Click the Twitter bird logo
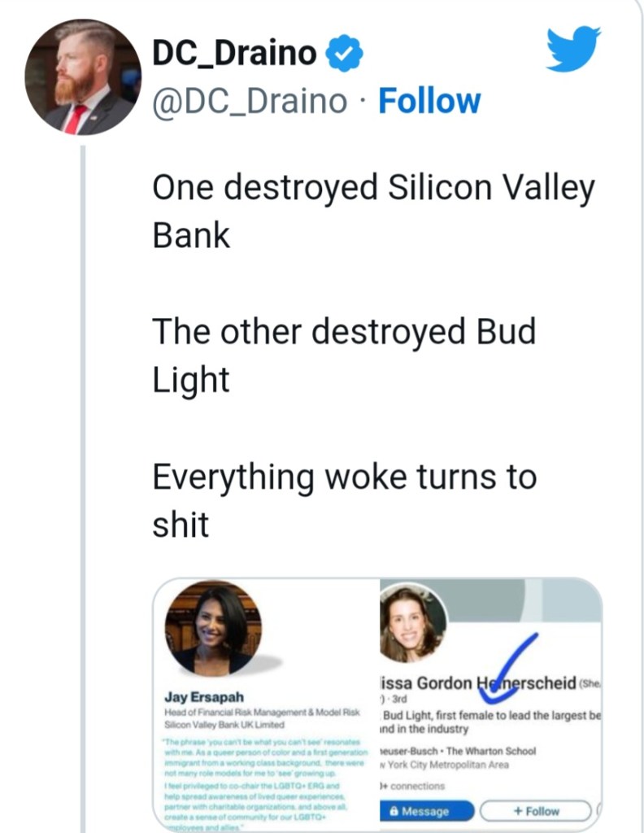The image size is (644, 833). point(573,49)
